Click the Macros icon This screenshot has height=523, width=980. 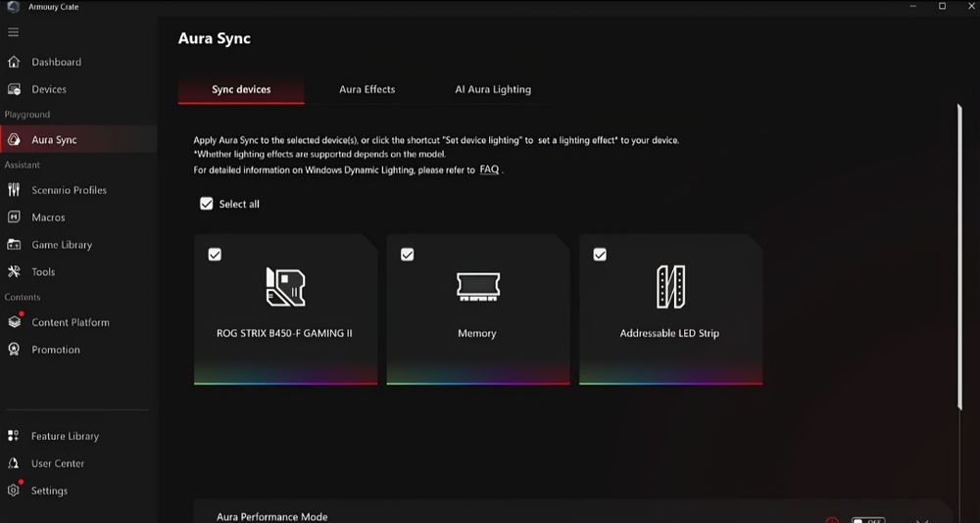click(x=14, y=217)
